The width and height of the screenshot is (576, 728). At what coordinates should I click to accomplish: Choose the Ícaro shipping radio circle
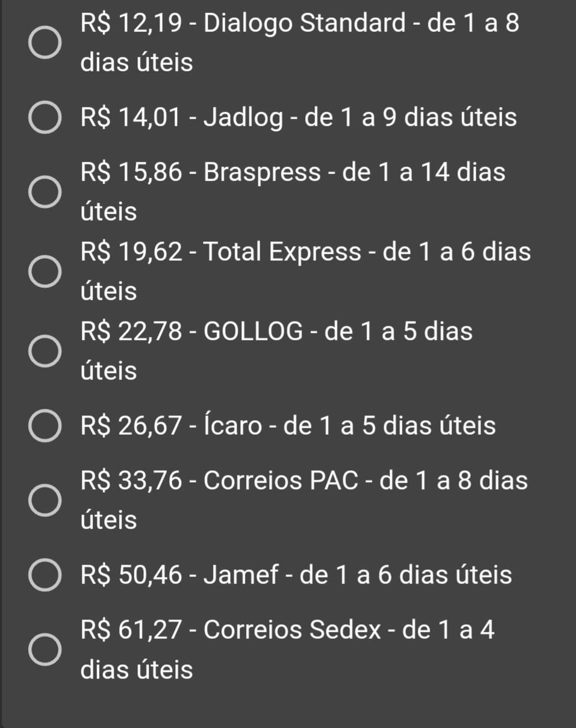(45, 425)
